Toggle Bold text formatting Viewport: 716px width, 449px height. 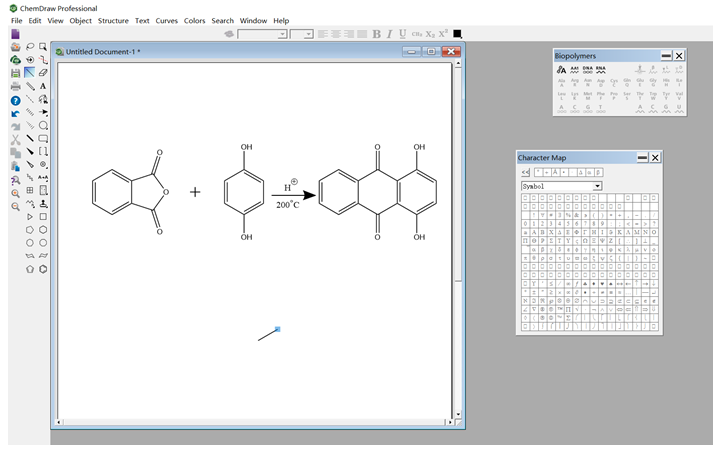(x=376, y=34)
